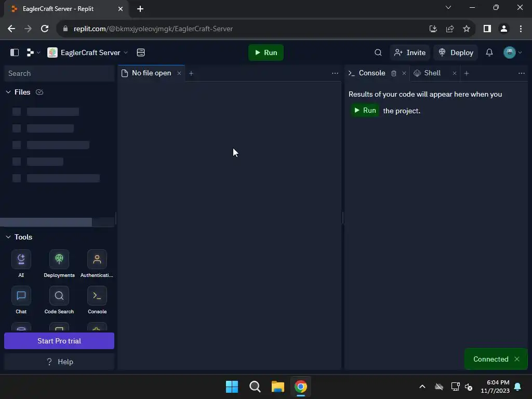
Task: Reload the page
Action: coord(45,29)
